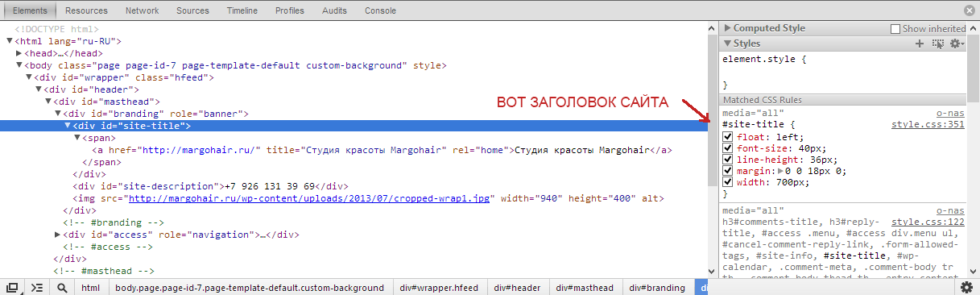Select div#header breadcrumb

point(517,287)
